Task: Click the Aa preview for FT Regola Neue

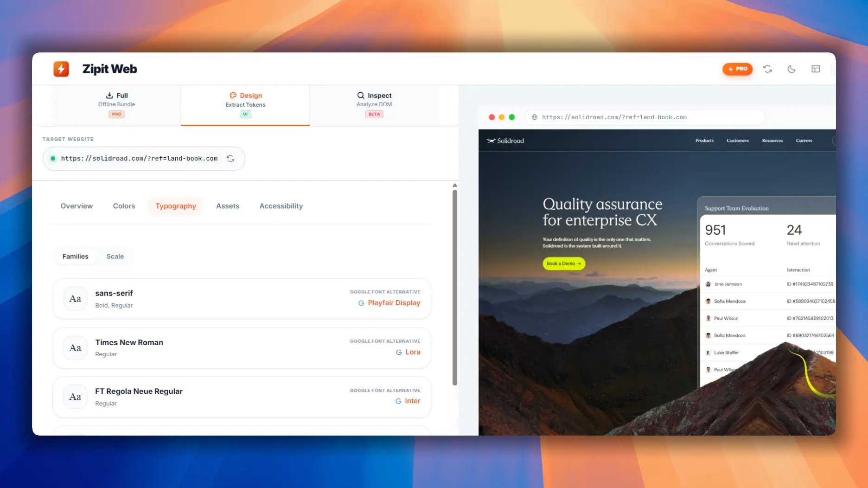Action: (x=75, y=397)
